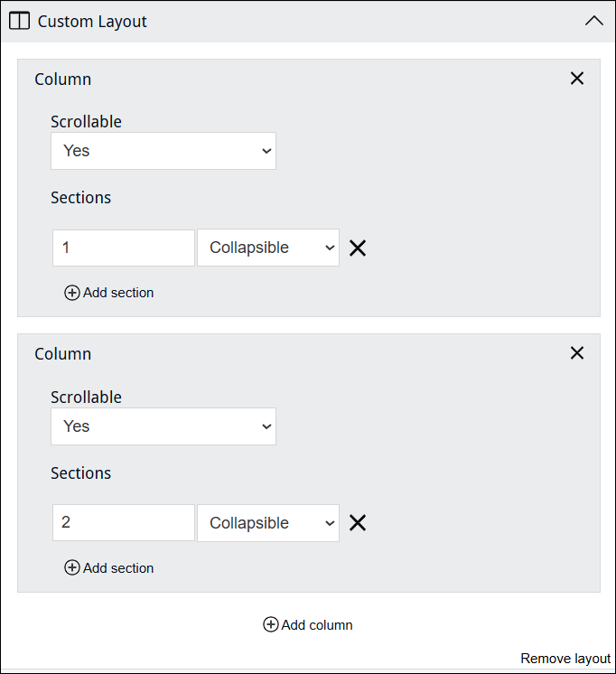Remove the second Column with X
Viewport: 616px width, 674px height.
click(x=577, y=353)
